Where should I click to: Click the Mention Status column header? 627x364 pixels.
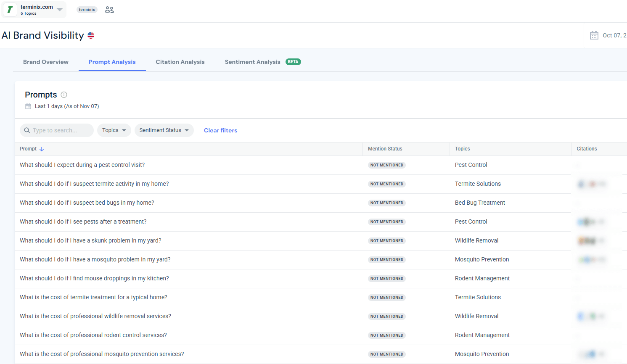click(385, 149)
